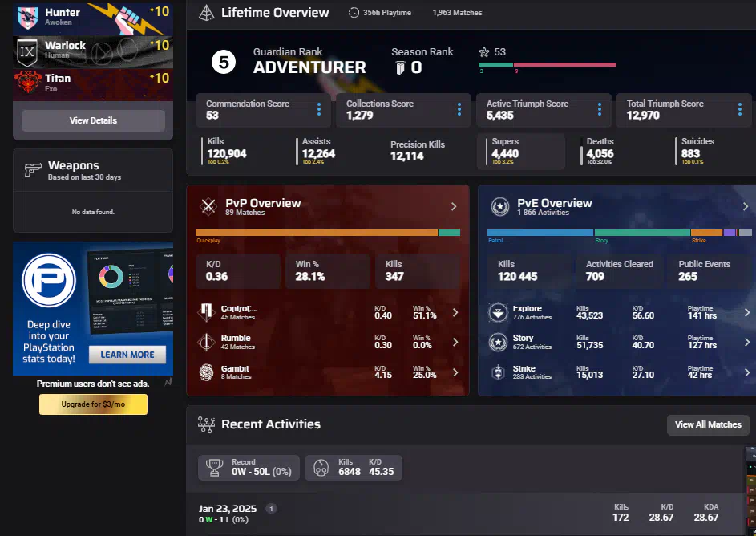Expand the Control matches row arrow
This screenshot has width=756, height=536.
455,312
